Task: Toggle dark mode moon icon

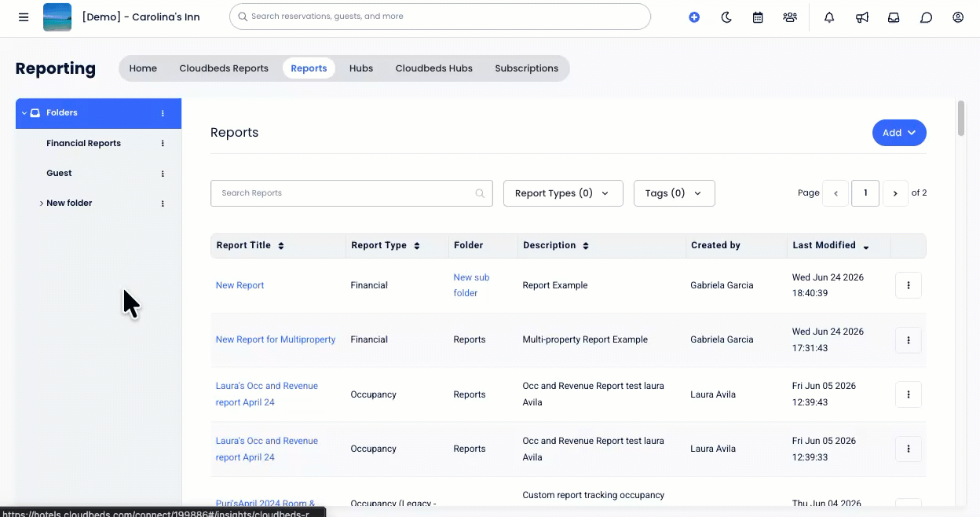Action: coord(726,17)
